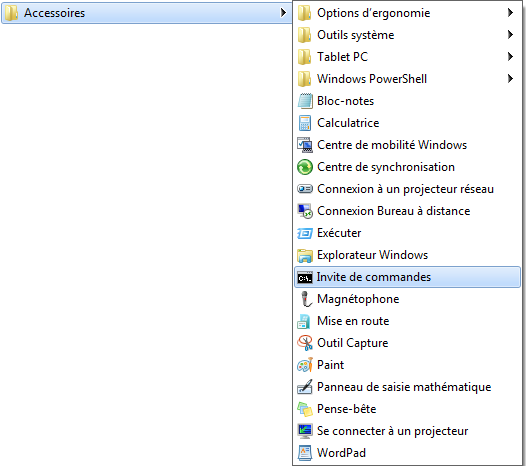526x466 pixels.
Task: Open the Outils système folder label
Action: point(356,35)
